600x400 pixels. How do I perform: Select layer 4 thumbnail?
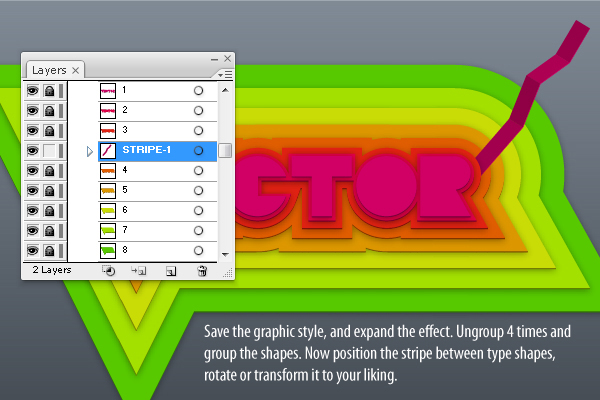pyautogui.click(x=108, y=171)
